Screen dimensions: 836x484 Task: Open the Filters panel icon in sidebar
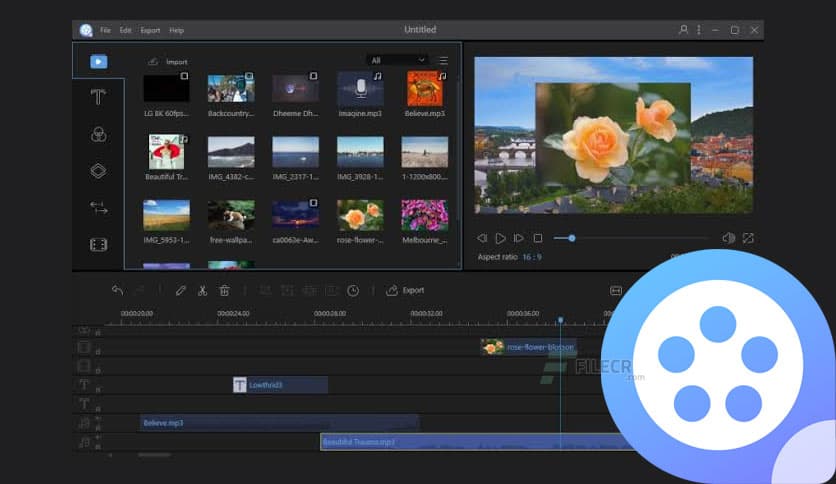[x=99, y=134]
